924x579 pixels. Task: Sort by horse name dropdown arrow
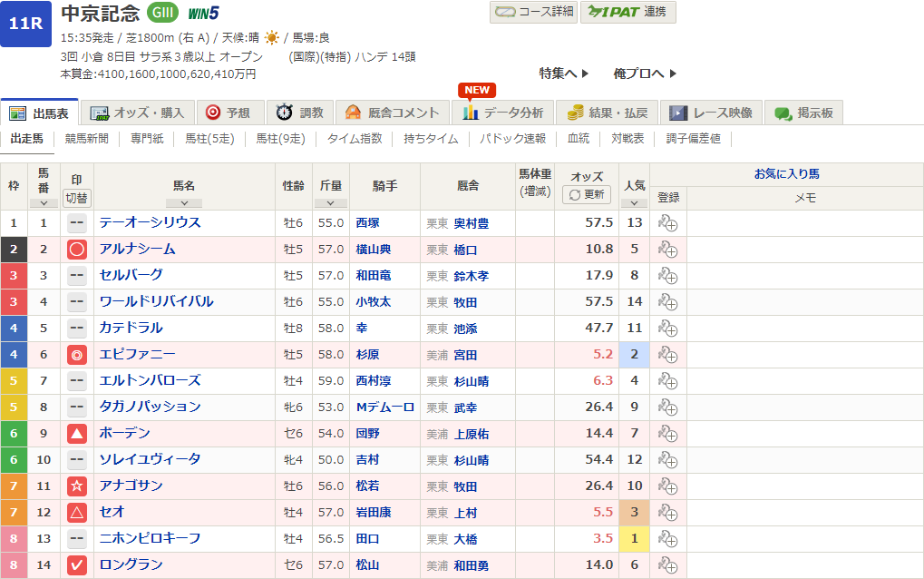184,202
